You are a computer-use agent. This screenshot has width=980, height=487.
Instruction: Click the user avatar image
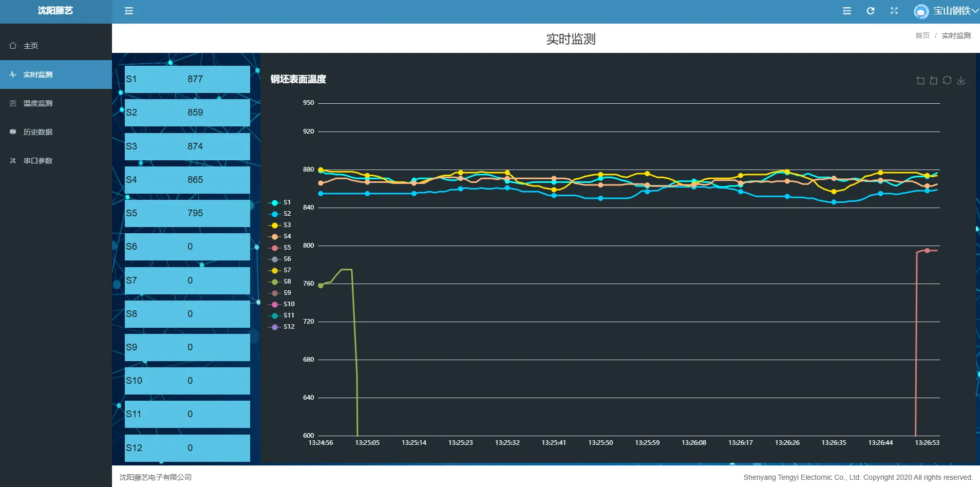coord(921,11)
